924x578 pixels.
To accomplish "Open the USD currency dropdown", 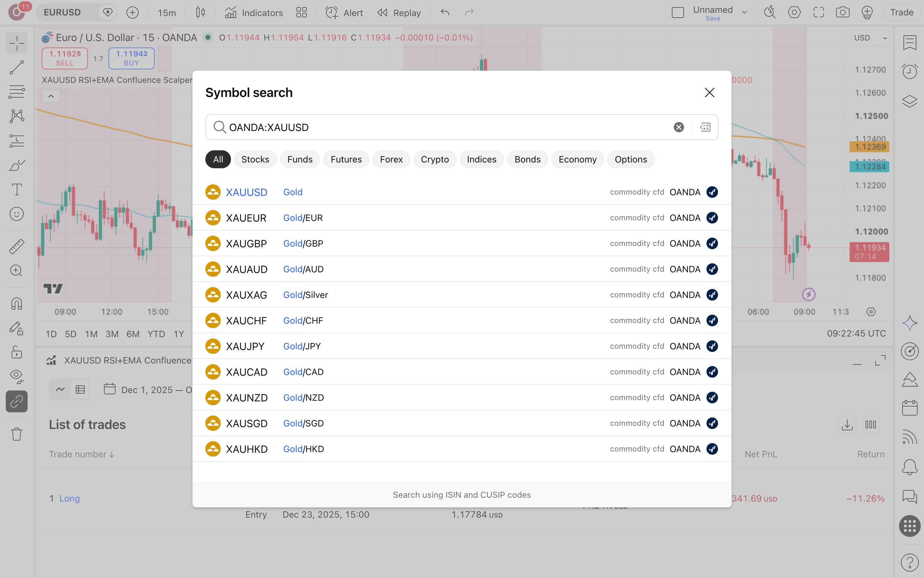I will 870,38.
